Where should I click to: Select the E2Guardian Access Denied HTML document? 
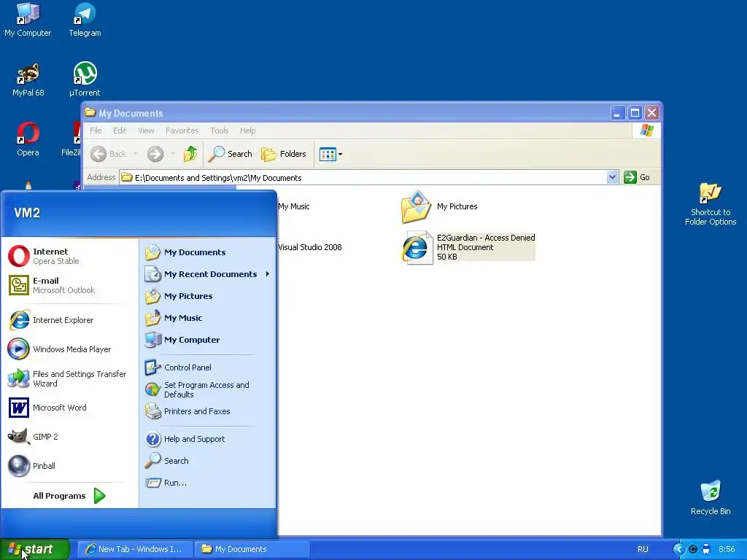469,247
